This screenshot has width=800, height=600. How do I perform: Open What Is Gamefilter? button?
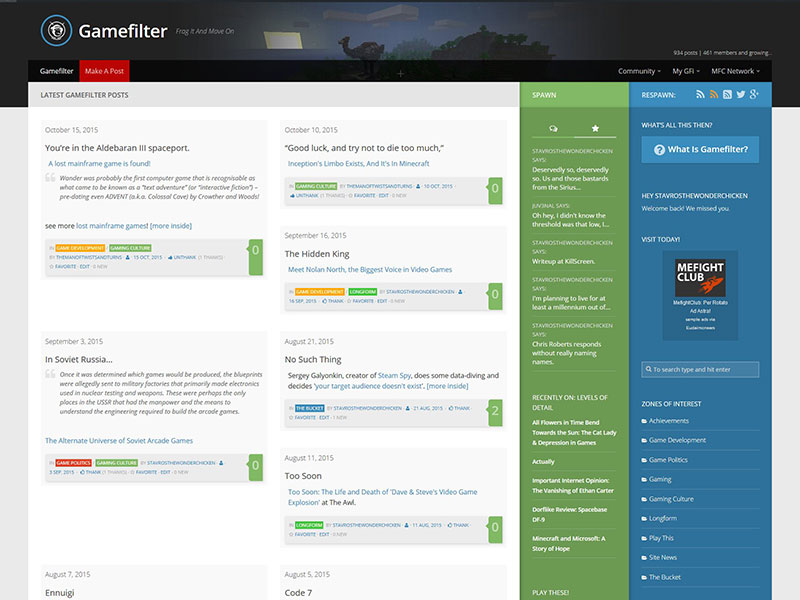[x=700, y=149]
